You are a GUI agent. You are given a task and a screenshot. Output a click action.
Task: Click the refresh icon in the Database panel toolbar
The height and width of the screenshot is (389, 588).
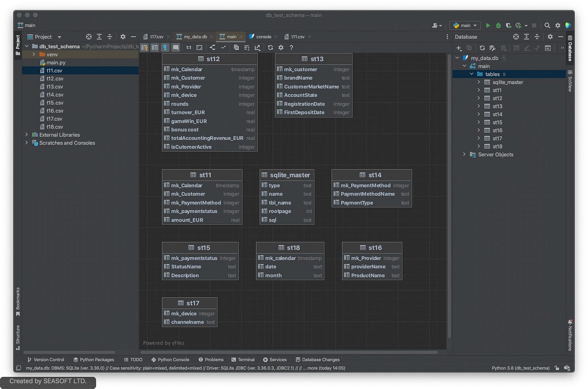[482, 48]
